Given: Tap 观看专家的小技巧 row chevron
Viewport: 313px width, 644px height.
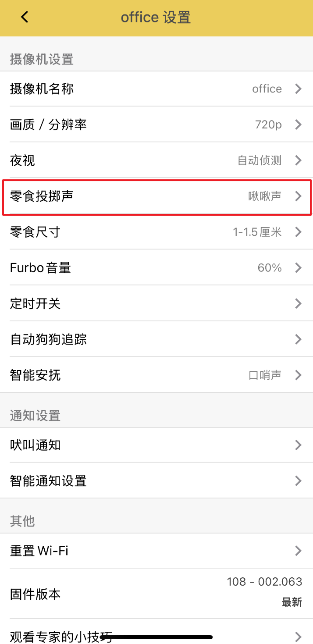Looking at the screenshot, I should pyautogui.click(x=299, y=637).
